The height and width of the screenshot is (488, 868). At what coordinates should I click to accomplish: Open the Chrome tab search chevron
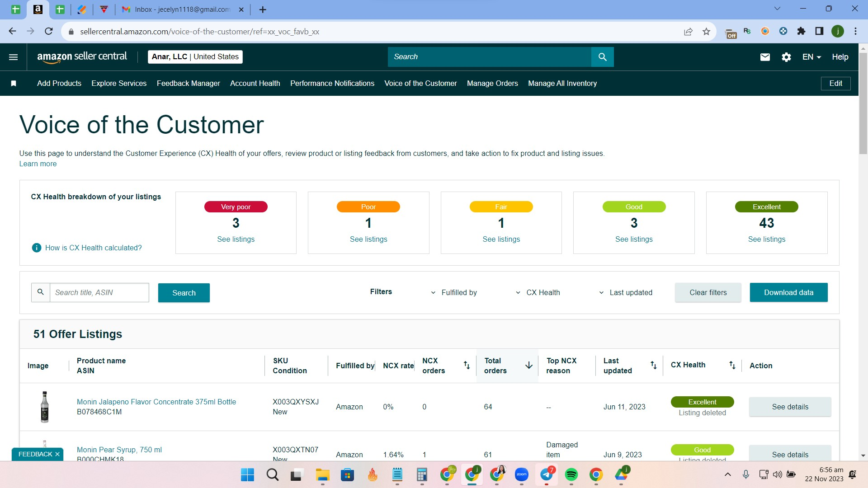(777, 9)
